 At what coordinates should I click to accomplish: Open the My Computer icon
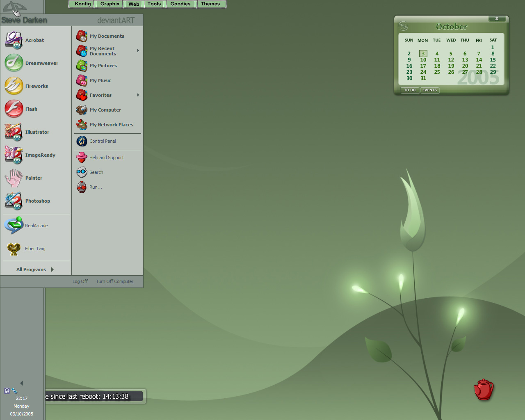pyautogui.click(x=82, y=110)
